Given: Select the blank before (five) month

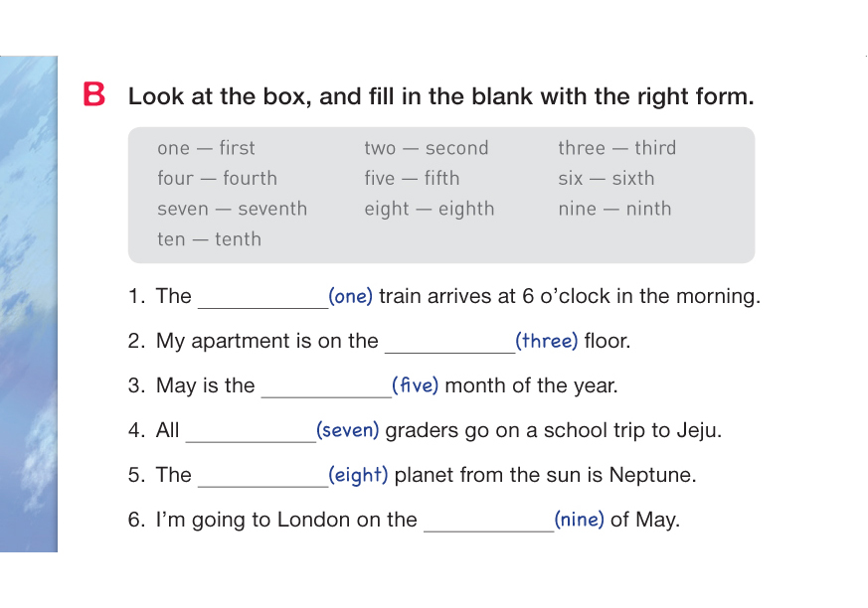Looking at the screenshot, I should click(x=326, y=387).
